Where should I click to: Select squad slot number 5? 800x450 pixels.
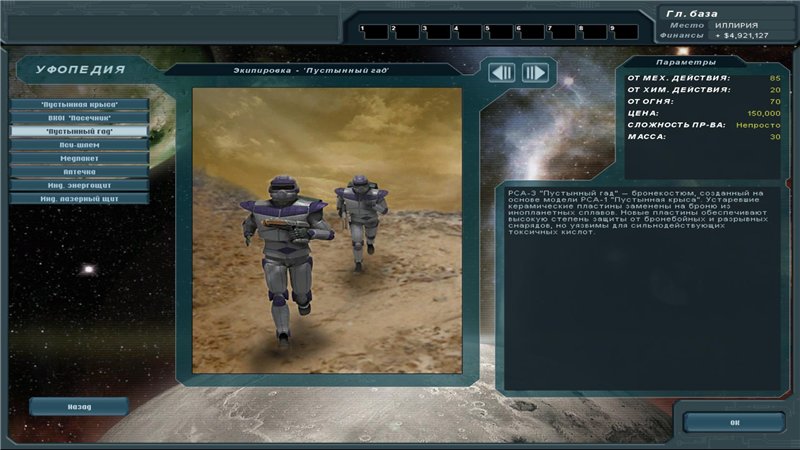pos(499,32)
